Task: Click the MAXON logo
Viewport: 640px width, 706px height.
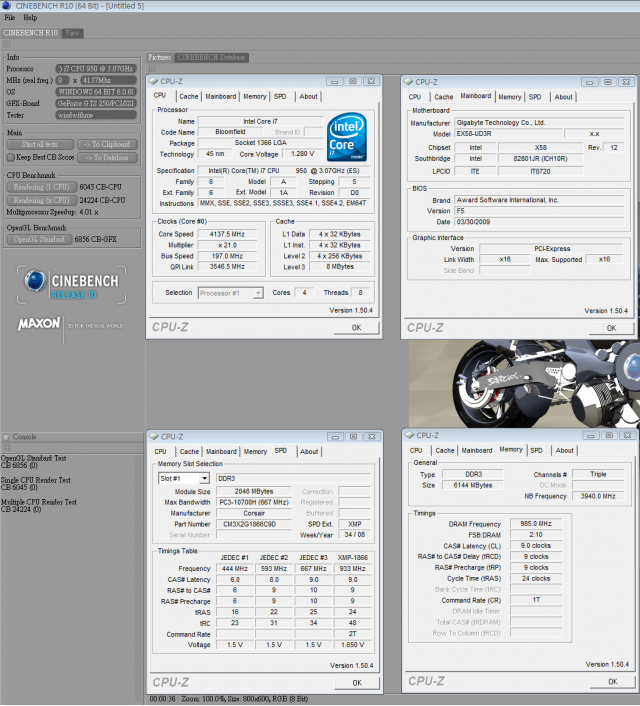Action: (39, 323)
